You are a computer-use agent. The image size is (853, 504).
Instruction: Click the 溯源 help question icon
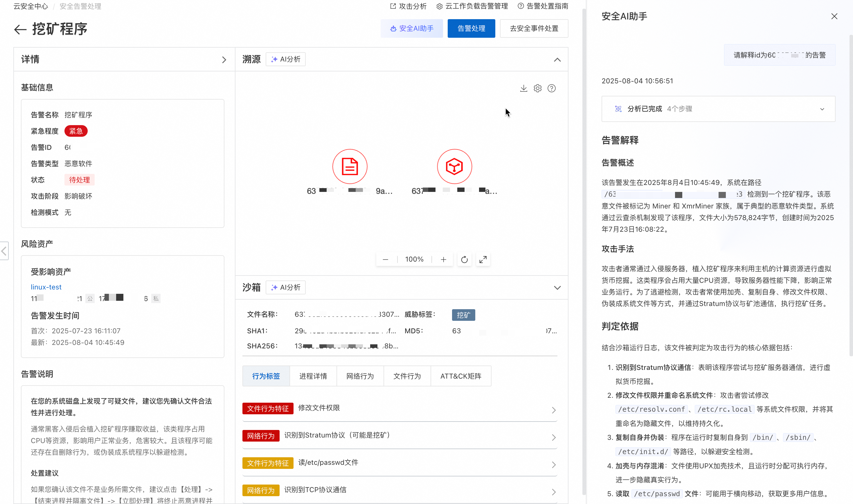click(x=551, y=88)
